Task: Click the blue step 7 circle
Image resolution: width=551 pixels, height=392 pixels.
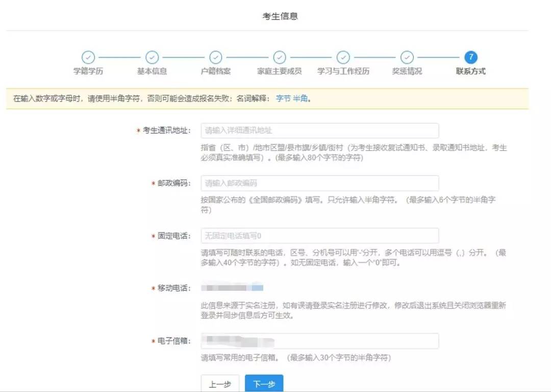Action: (471, 57)
